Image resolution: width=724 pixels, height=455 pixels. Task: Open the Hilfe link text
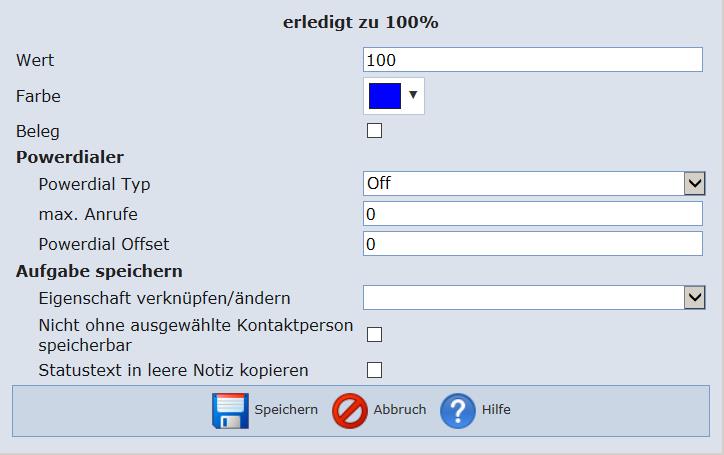coord(496,410)
